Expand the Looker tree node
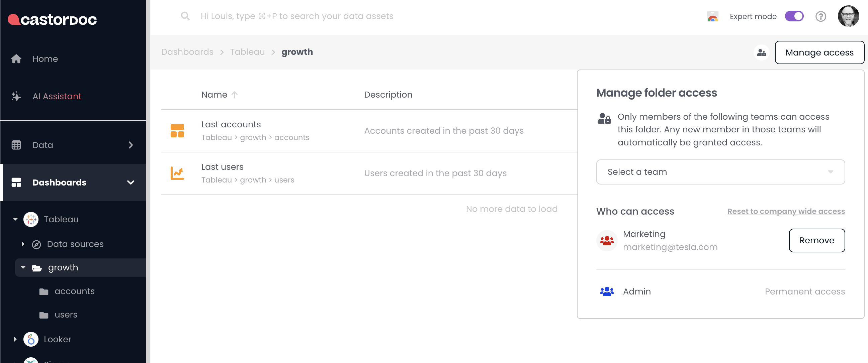This screenshot has width=868, height=363. (15, 339)
